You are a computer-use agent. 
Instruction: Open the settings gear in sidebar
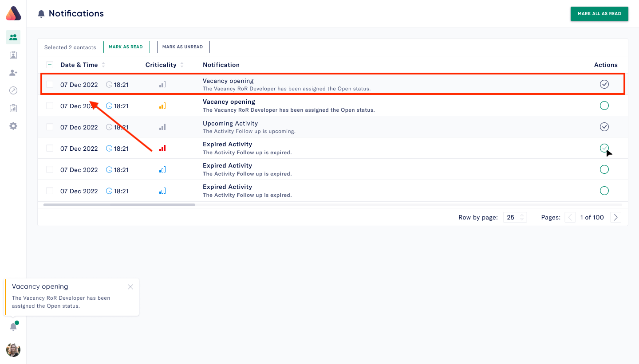tap(13, 126)
